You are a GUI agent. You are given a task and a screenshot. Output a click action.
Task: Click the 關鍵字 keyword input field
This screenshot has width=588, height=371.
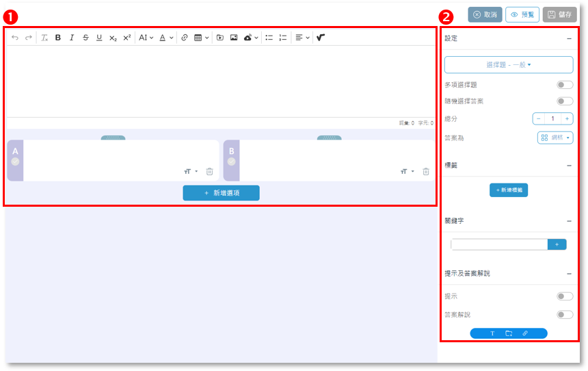[499, 244]
